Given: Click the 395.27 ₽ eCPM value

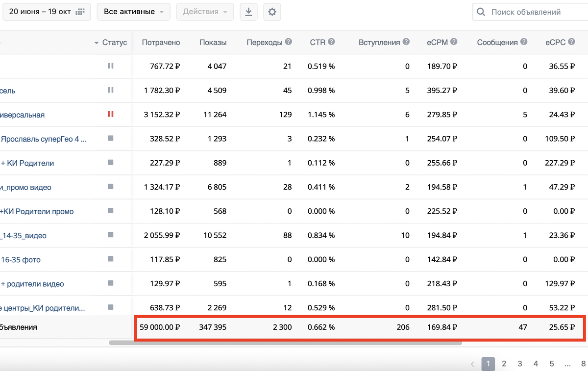Looking at the screenshot, I should (x=442, y=91).
